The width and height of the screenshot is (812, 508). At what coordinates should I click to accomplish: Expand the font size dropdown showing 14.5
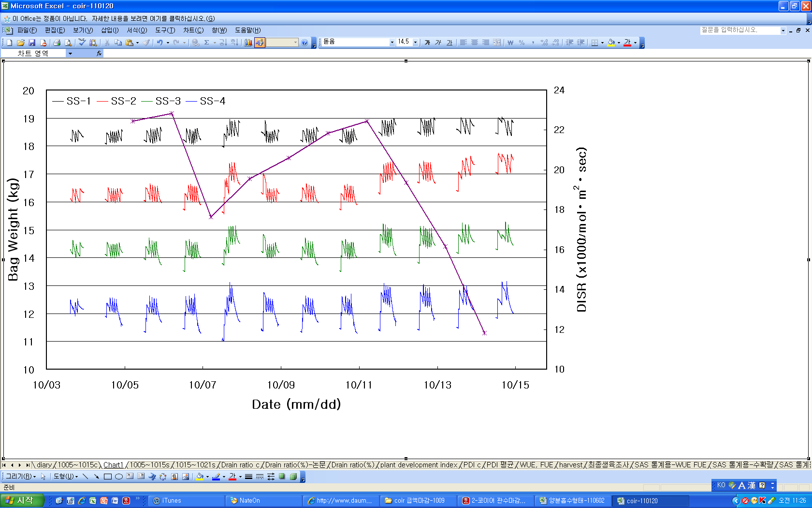[415, 43]
